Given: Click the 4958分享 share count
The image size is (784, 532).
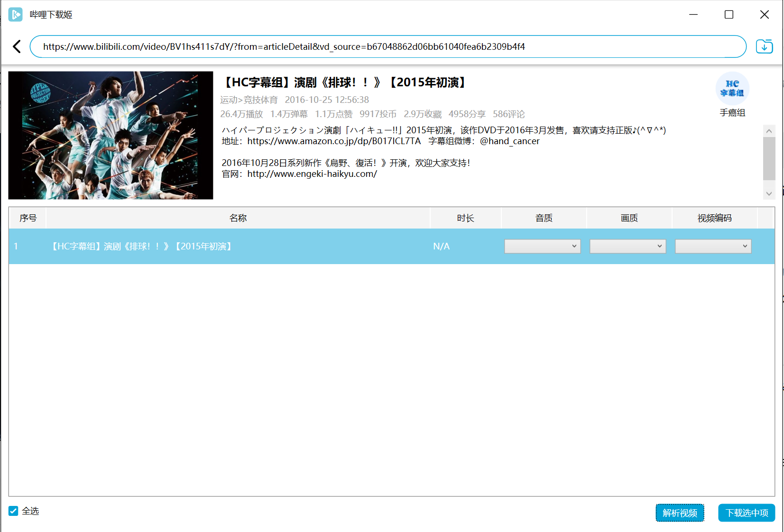Looking at the screenshot, I should [x=467, y=114].
